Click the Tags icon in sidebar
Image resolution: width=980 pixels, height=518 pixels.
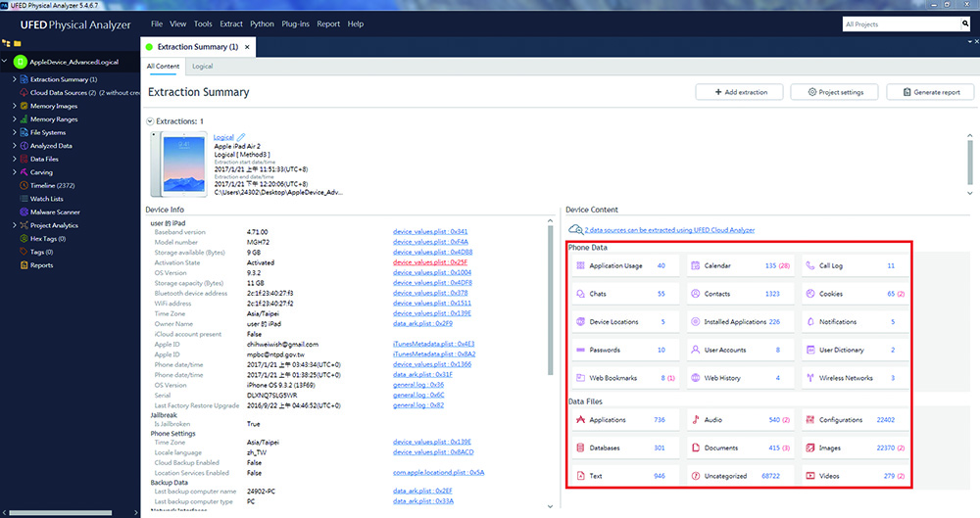[x=24, y=252]
